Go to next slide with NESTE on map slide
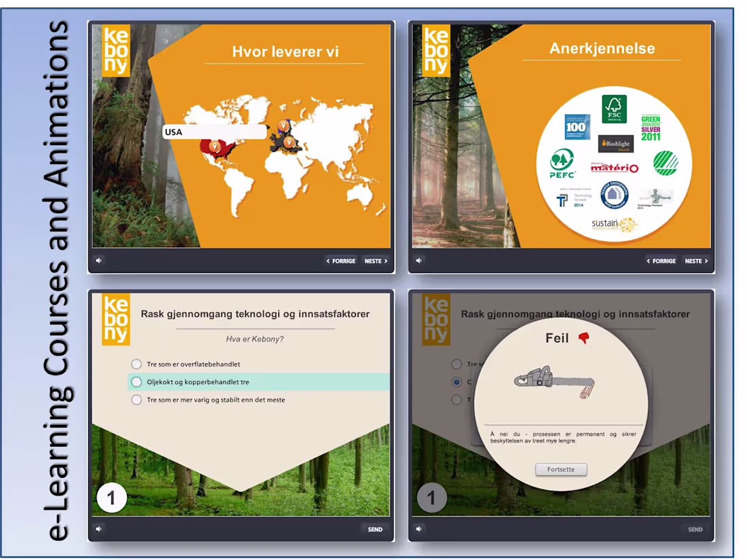This screenshot has width=747, height=560. (x=376, y=261)
